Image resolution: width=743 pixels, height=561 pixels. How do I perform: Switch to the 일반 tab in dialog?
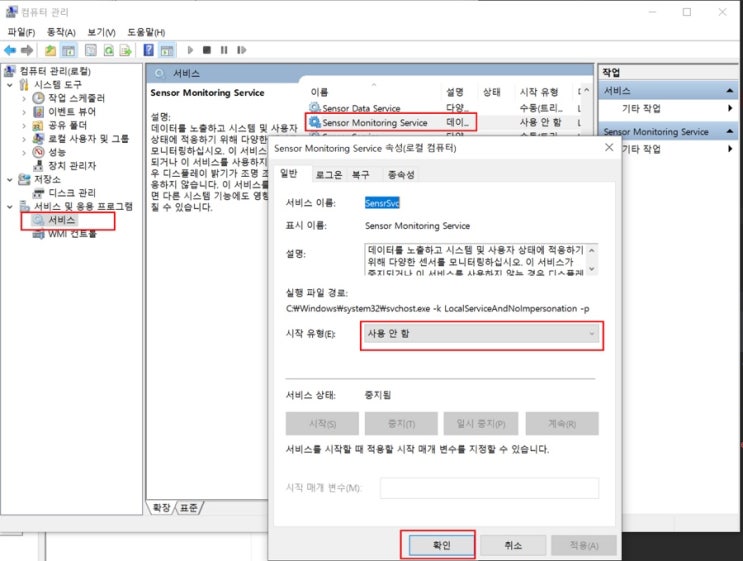(x=289, y=173)
